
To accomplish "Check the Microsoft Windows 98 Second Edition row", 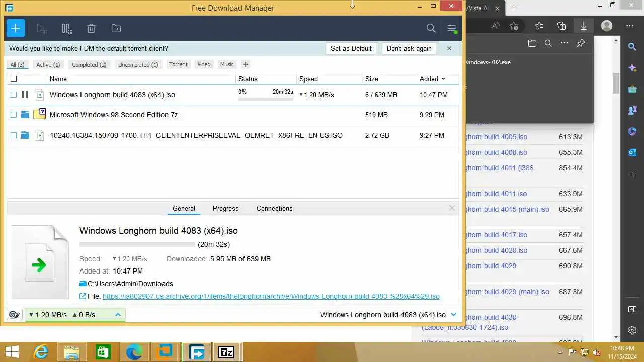I will click(x=14, y=115).
